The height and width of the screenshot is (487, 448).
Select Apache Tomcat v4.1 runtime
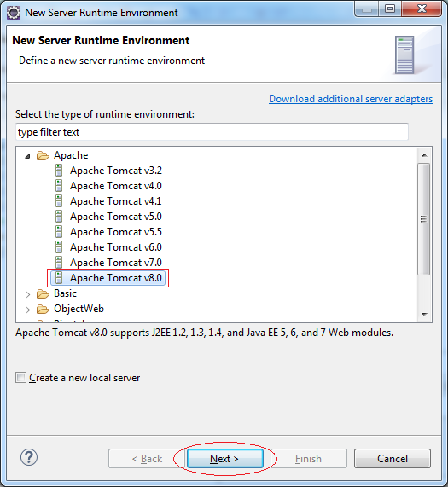point(115,201)
